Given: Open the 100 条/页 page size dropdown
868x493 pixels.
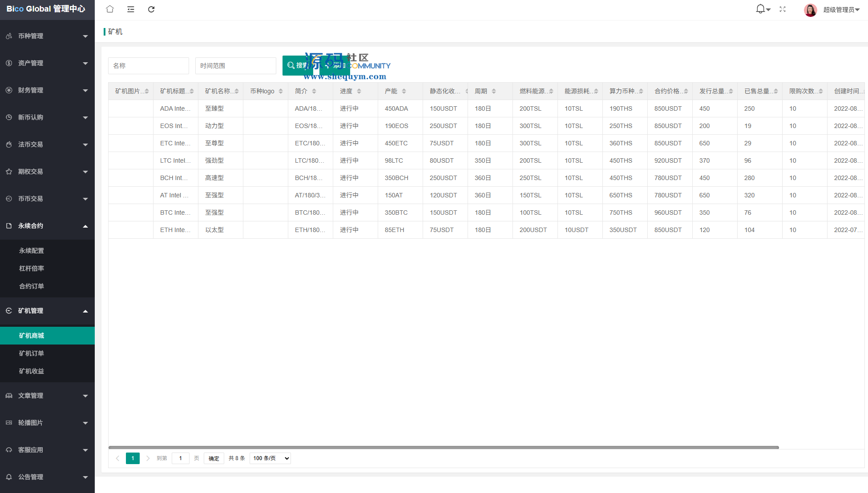Looking at the screenshot, I should (270, 458).
